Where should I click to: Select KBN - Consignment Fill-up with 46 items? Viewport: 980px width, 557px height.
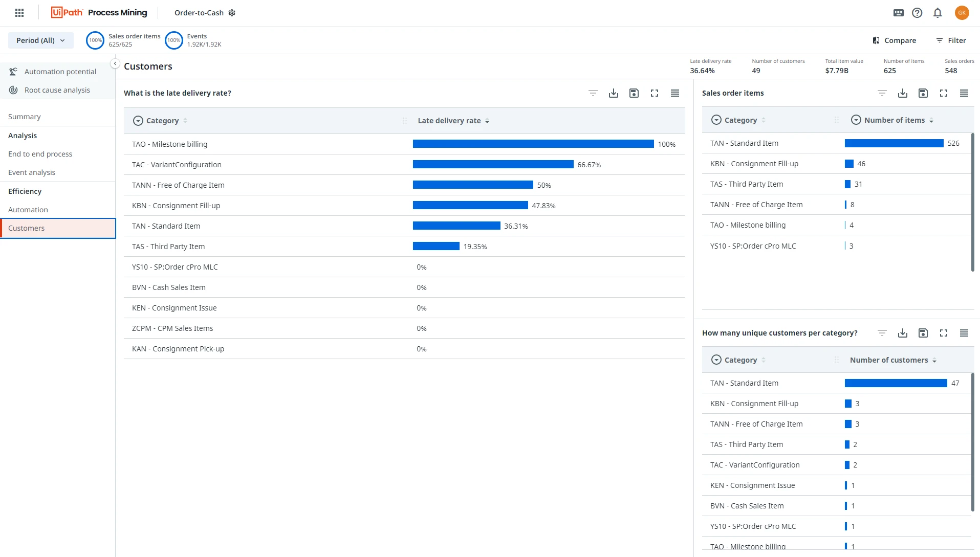pyautogui.click(x=836, y=164)
